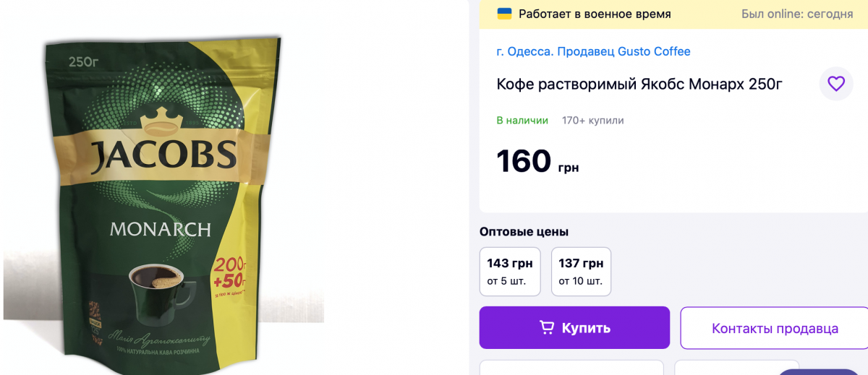
Task: Add product to favorites with heart icon
Action: (x=836, y=84)
